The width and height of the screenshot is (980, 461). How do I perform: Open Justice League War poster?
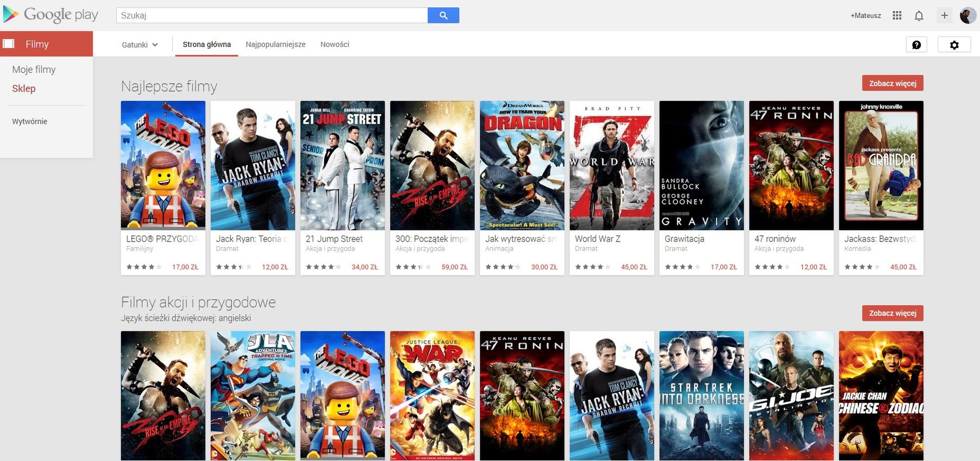(432, 396)
